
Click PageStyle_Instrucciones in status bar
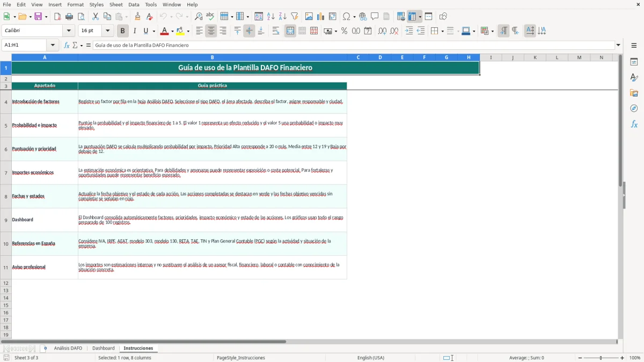coord(241,358)
